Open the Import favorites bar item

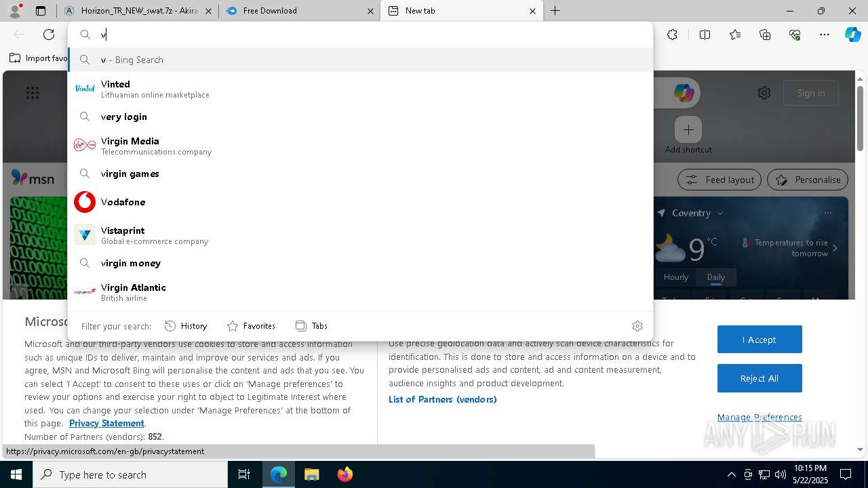pos(39,58)
